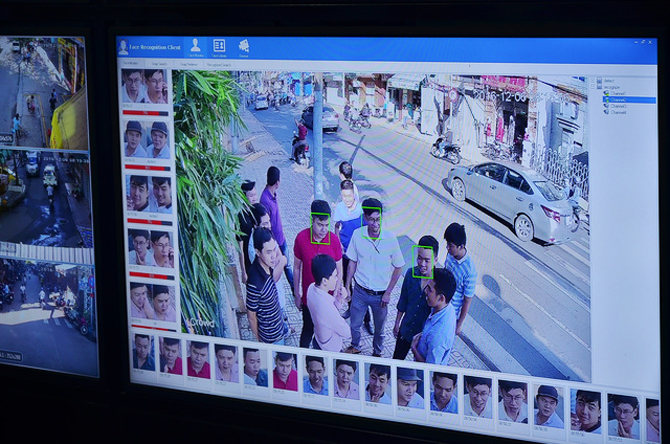Viewport: 670px width, 444px height.
Task: Select the matched pair wearing caps
Action: [147, 139]
